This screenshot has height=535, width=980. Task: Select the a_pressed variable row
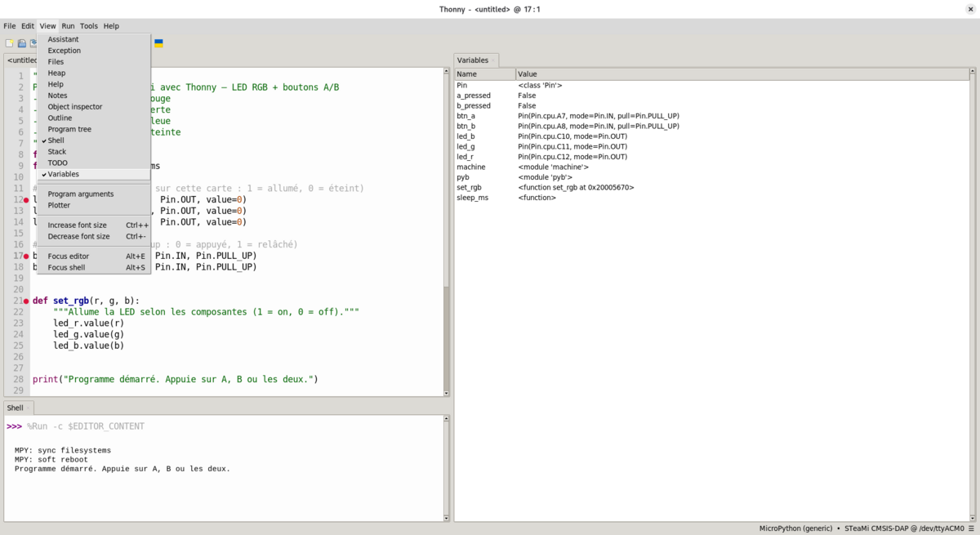pos(710,96)
